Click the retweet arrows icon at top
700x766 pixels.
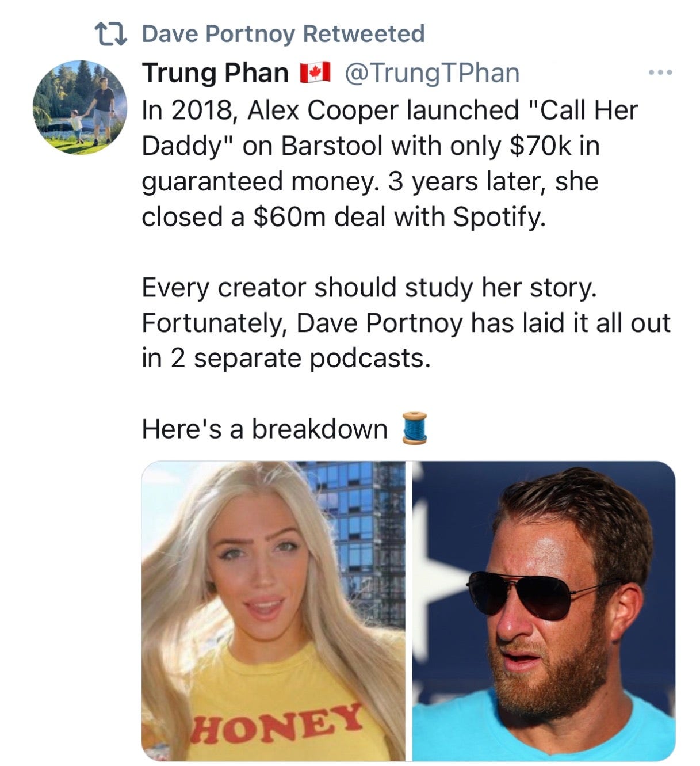point(110,34)
